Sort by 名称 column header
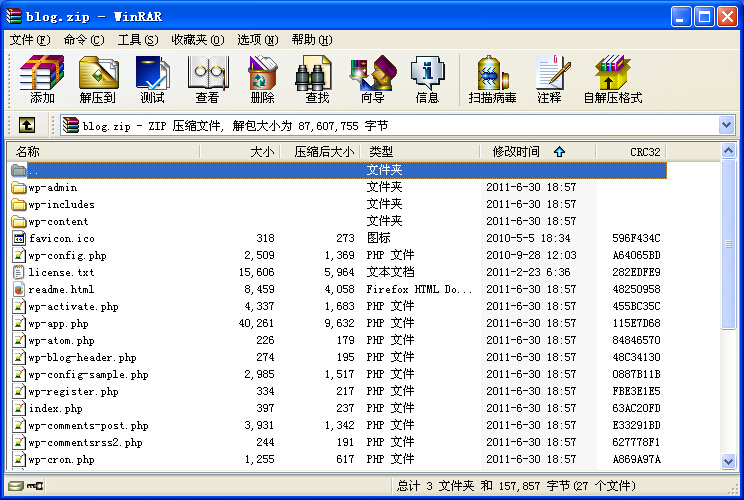744x500 pixels. tap(104, 152)
